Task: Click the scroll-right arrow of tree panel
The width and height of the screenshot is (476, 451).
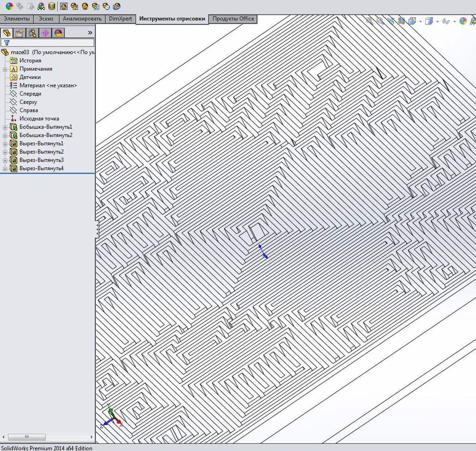Action: click(92, 437)
